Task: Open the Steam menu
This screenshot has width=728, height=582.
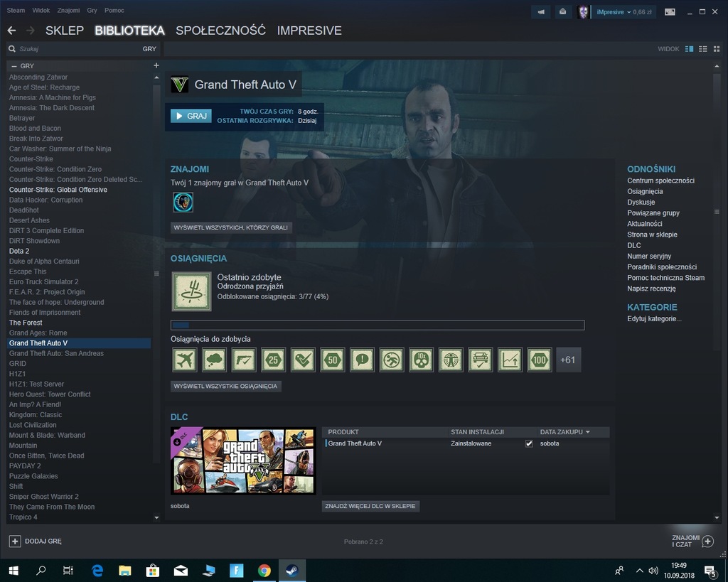Action: pyautogui.click(x=16, y=10)
